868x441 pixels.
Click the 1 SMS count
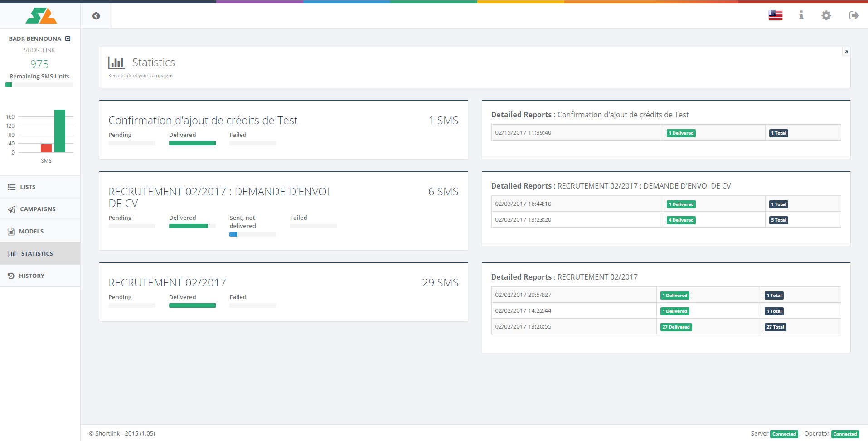tap(443, 121)
